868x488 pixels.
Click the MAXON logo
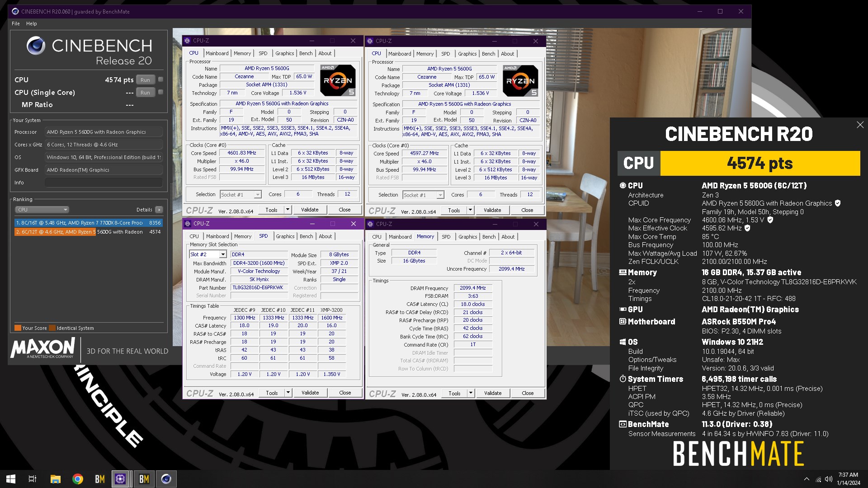pyautogui.click(x=42, y=348)
